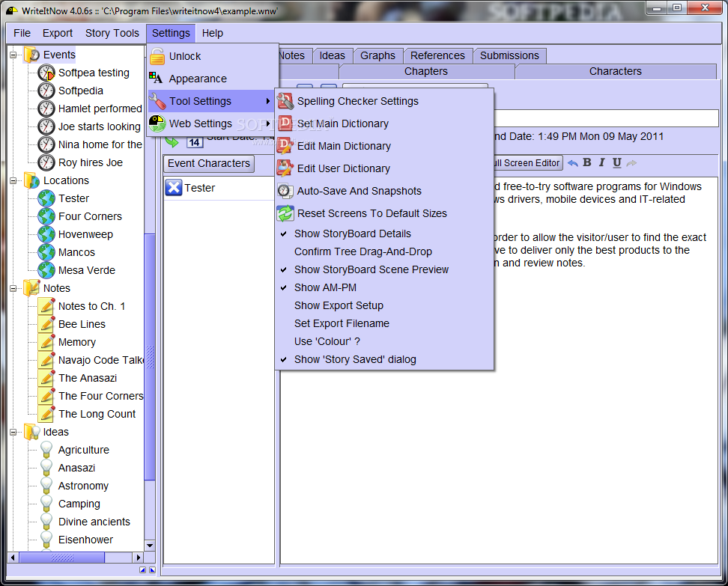Enable Use 'Colour' ? option
This screenshot has width=728, height=586.
(x=384, y=341)
